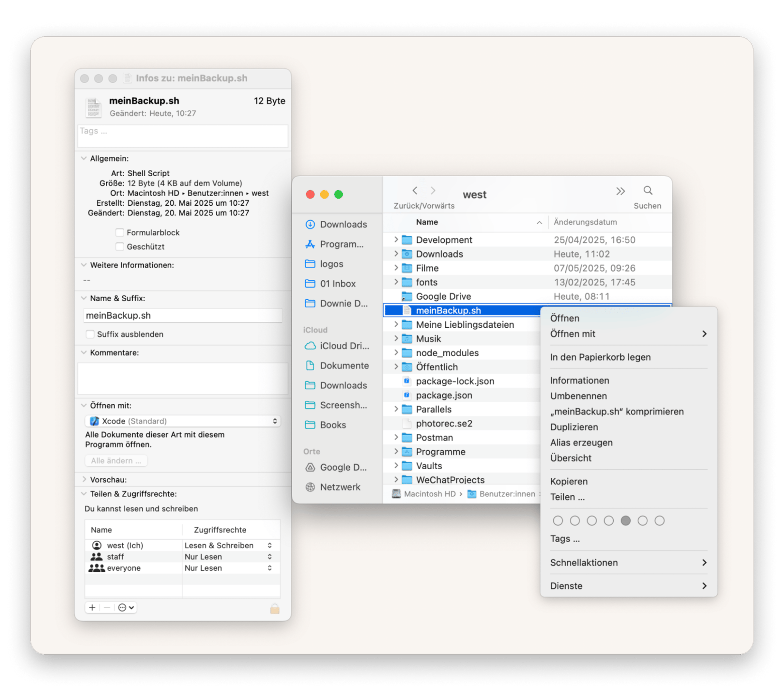Image resolution: width=784 pixels, height=695 pixels.
Task: Select In den Papierkorb legen
Action: [x=600, y=357]
